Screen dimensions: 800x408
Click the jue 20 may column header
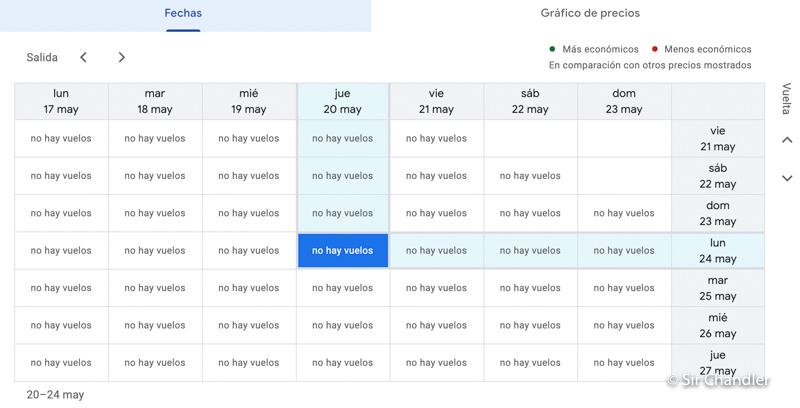[x=343, y=101]
